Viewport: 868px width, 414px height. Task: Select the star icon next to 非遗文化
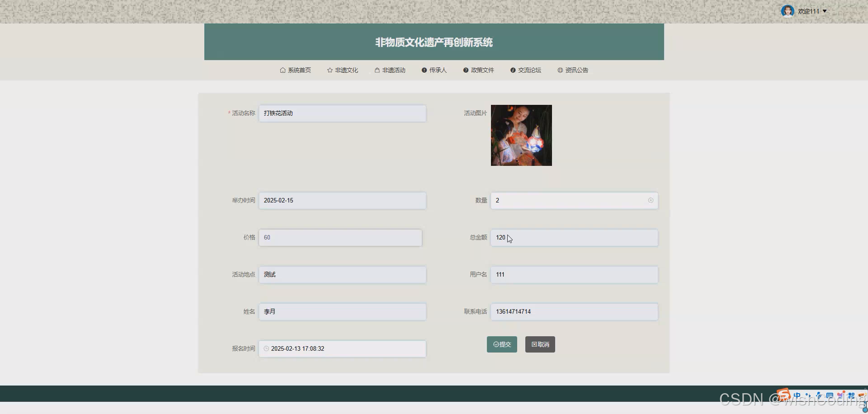point(329,70)
